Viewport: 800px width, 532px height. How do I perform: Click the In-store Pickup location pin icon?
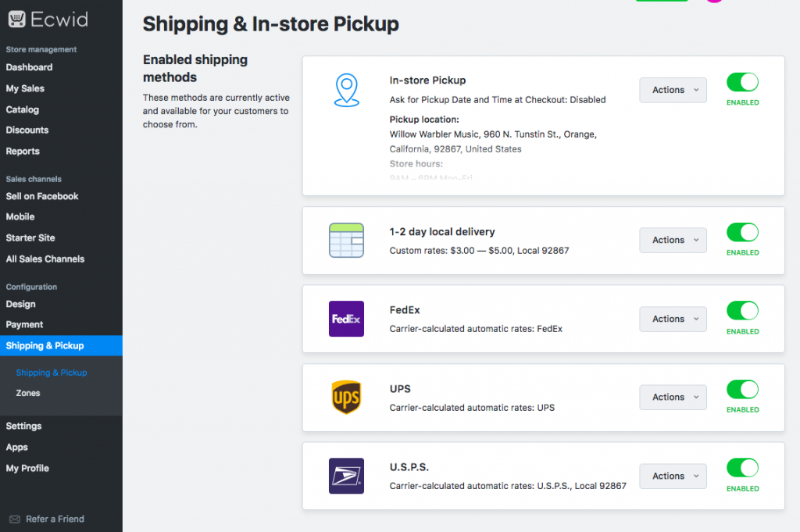[x=346, y=90]
